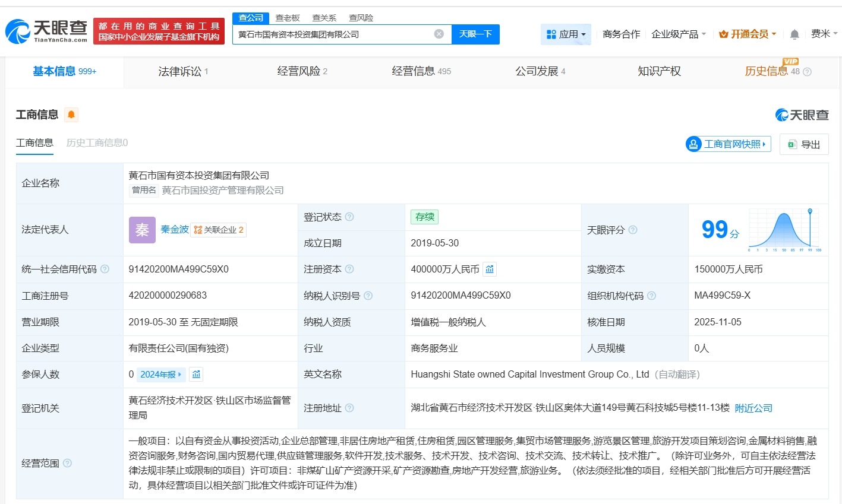
Task: Click the 天眼一下 search button
Action: tap(475, 34)
